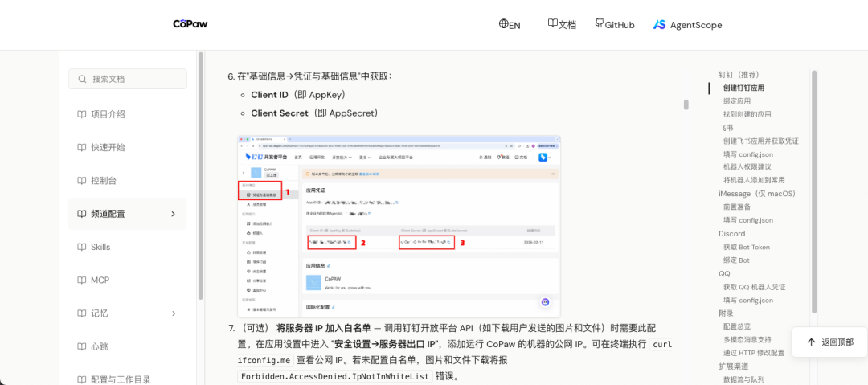Select 创建钉钉应用 in table of contents
Image resolution: width=868 pixels, height=385 pixels.
coord(743,88)
